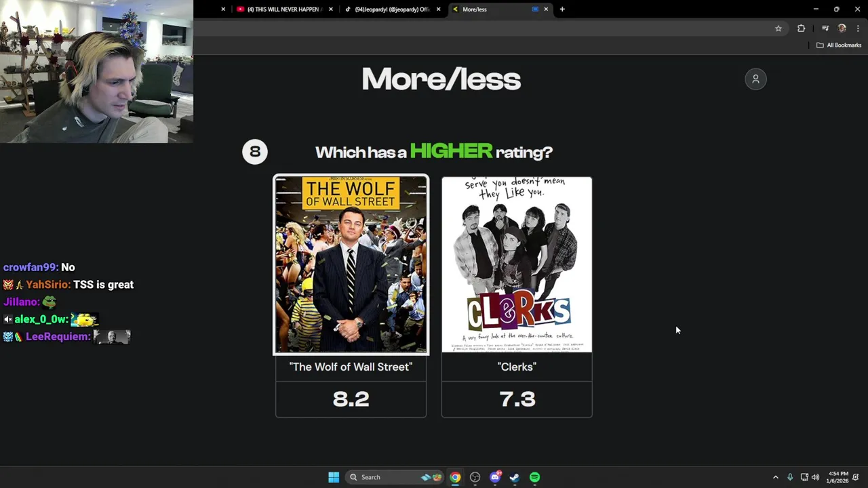Bookmark this page with the star icon
The width and height of the screenshot is (868, 488).
[778, 28]
